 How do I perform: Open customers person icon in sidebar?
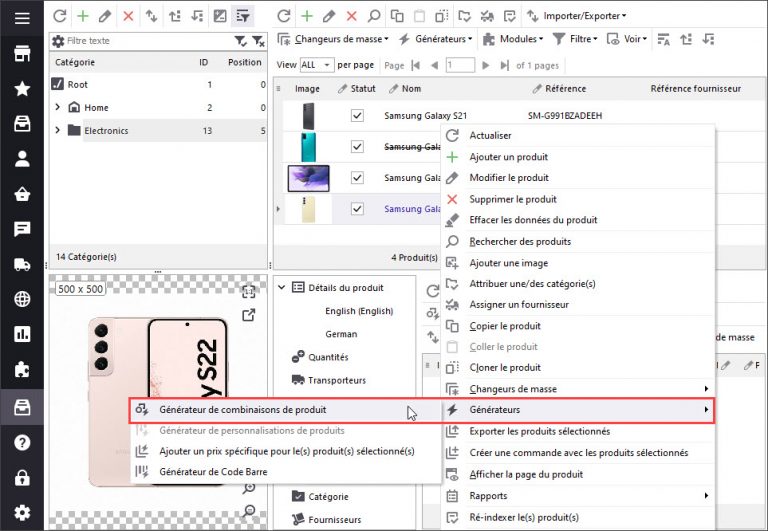(22, 159)
